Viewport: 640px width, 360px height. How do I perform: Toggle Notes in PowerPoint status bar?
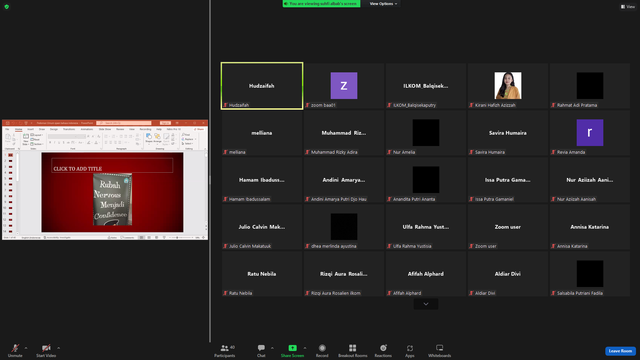[113, 238]
